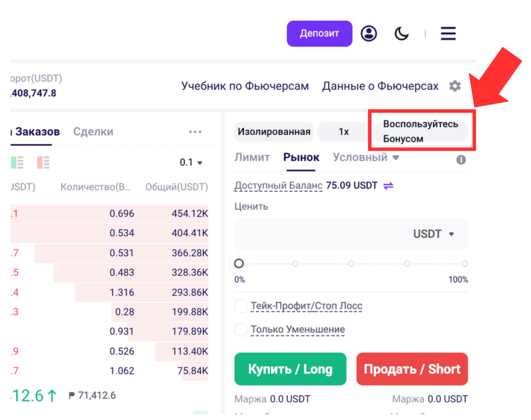The image size is (531, 420).
Task: Select the red-only order book view icon
Action: click(43, 163)
